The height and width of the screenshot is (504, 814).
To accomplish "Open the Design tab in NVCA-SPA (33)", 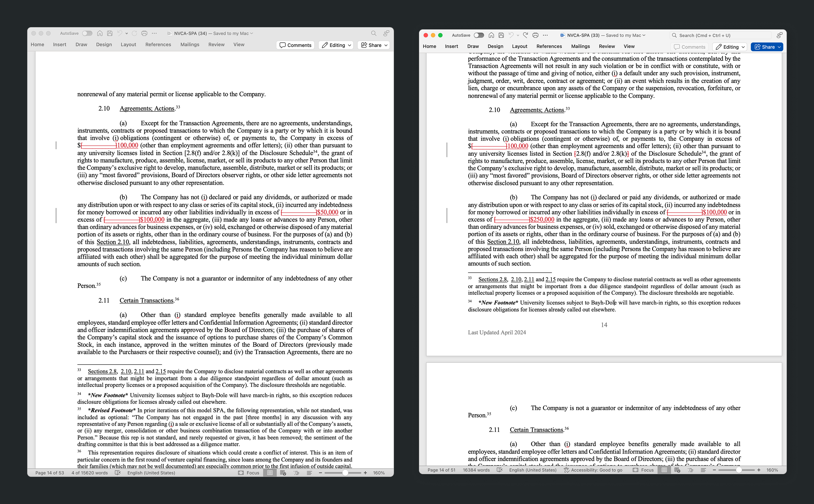I will (495, 46).
